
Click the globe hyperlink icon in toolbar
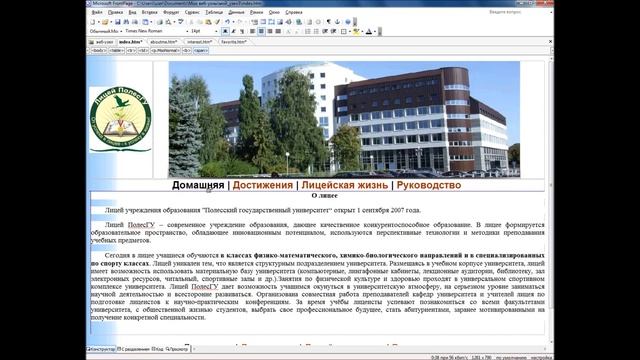[x=299, y=22]
